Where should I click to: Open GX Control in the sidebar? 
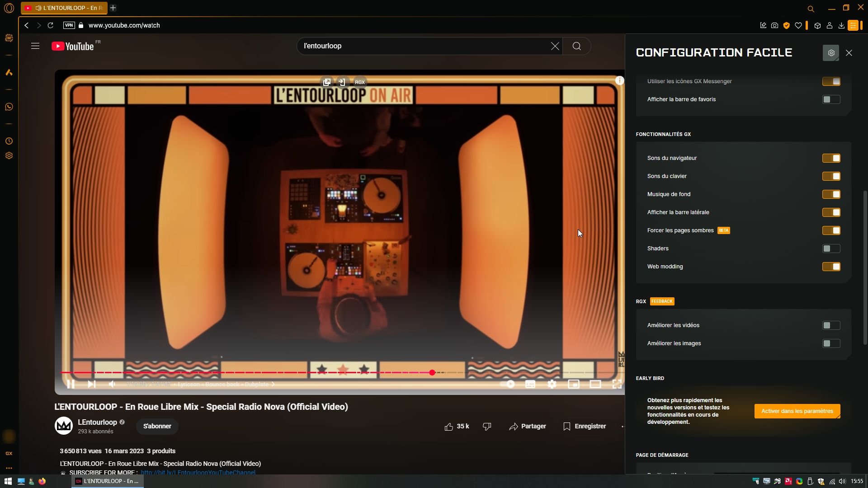[x=9, y=38]
